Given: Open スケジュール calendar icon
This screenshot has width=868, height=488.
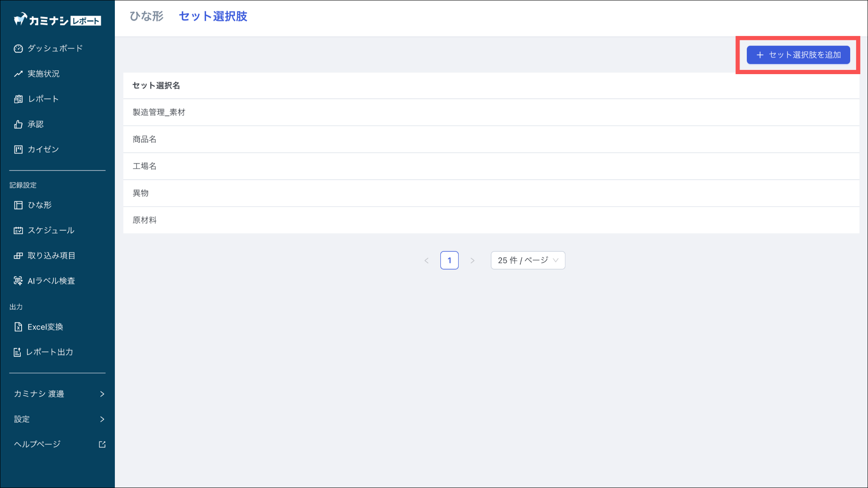Looking at the screenshot, I should [18, 230].
